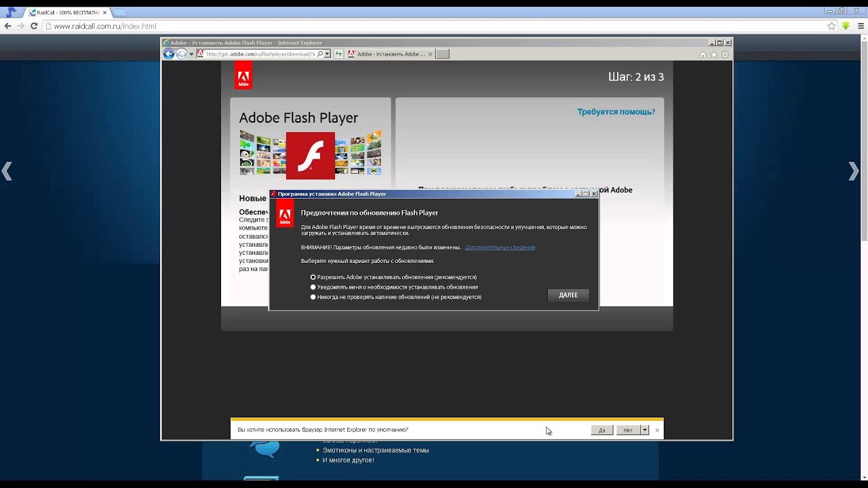Click the Chrome page vertical scrollbar

(864, 142)
